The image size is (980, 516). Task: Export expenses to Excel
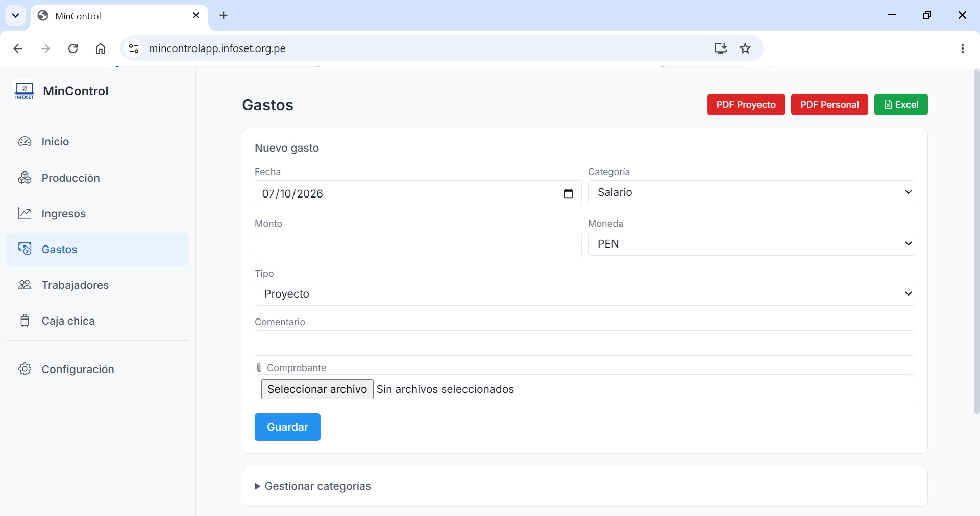click(901, 105)
